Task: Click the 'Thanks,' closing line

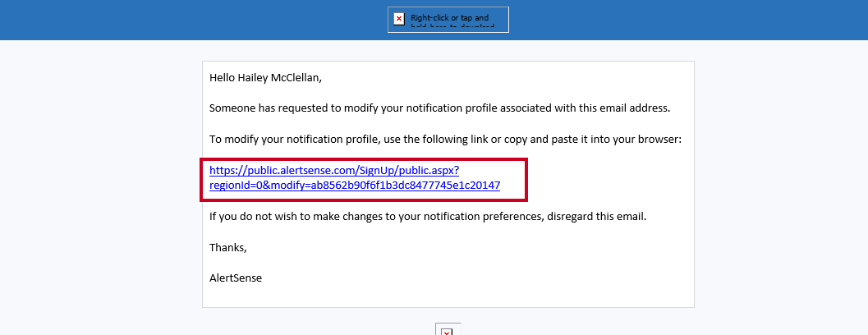Action: coord(228,247)
